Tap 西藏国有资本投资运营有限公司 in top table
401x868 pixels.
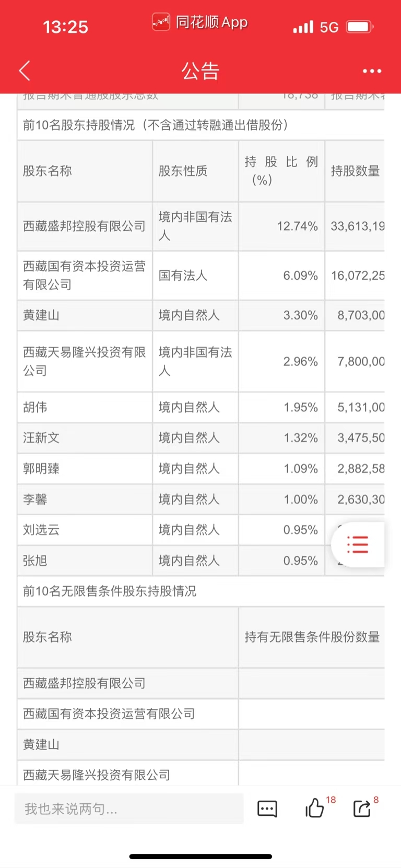click(x=85, y=276)
